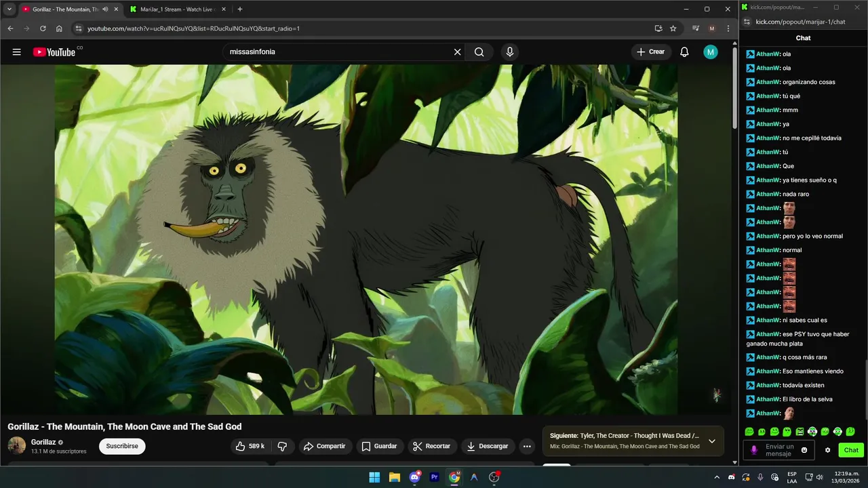Open File Explorer from the taskbar
Viewport: 868px width, 488px height.
click(395, 477)
